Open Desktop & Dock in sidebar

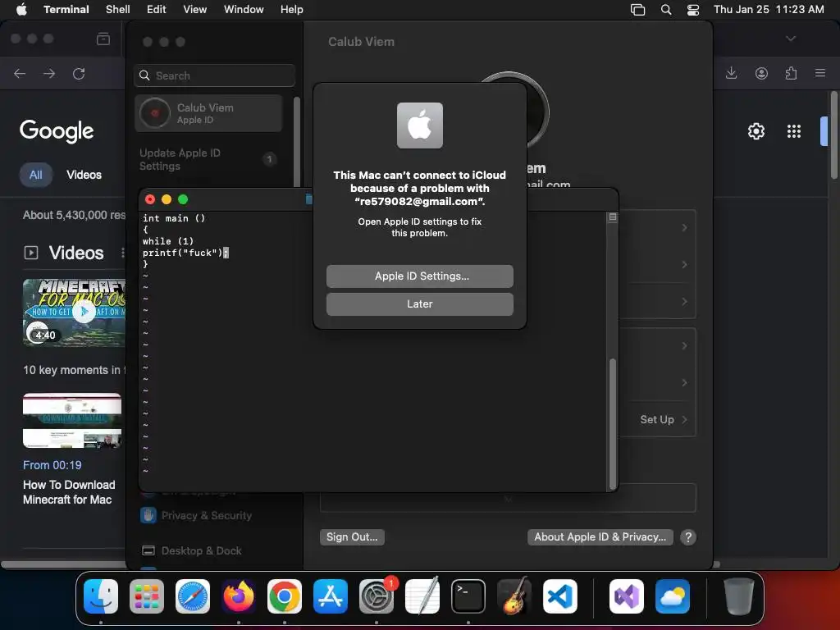[191, 550]
